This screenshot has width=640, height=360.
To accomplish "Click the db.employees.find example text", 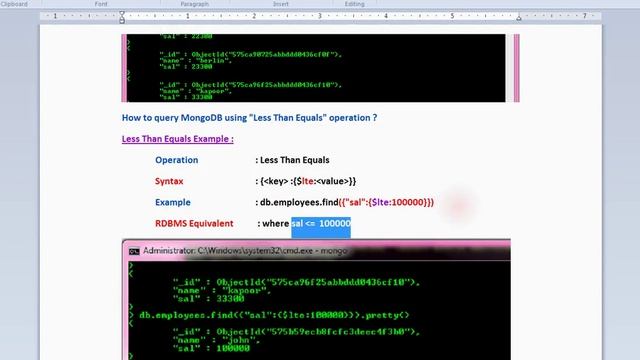I will pos(347,202).
